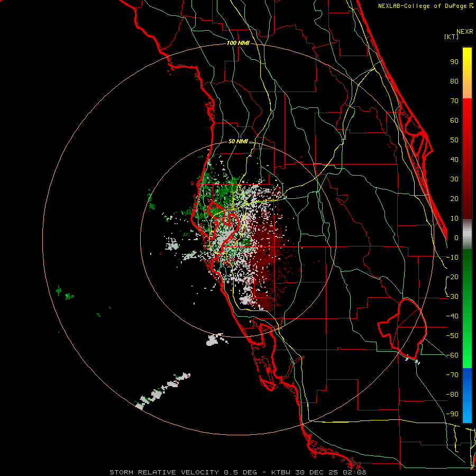Image resolution: width=476 pixels, height=476 pixels.
Task: Click the -80 knot scale label
Action: pos(452,395)
